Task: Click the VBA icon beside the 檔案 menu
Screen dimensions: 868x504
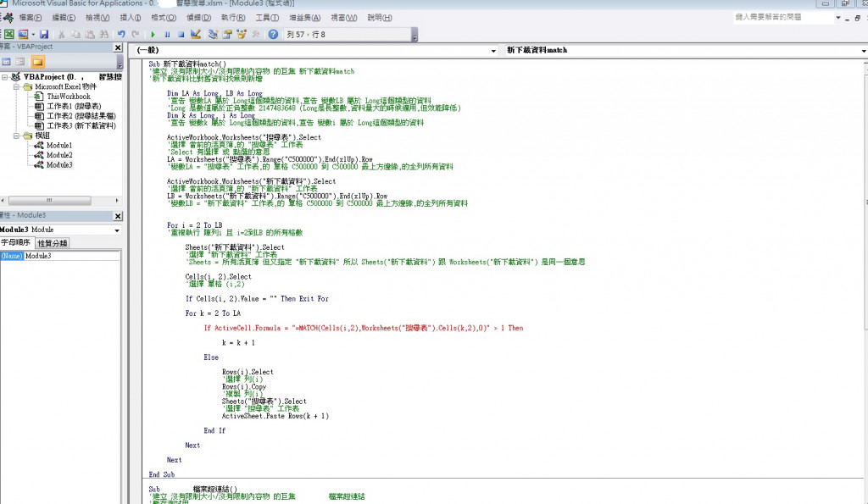Action: (x=8, y=18)
